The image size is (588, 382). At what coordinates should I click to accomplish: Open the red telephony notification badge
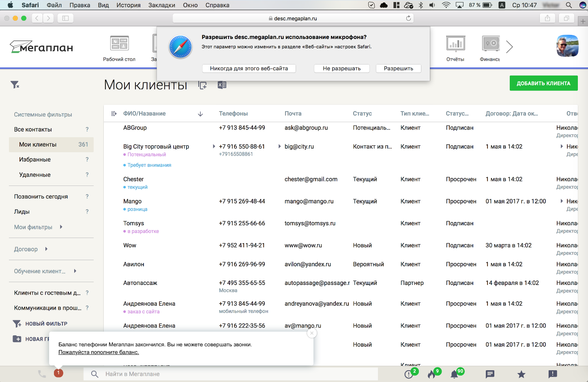[x=58, y=373]
